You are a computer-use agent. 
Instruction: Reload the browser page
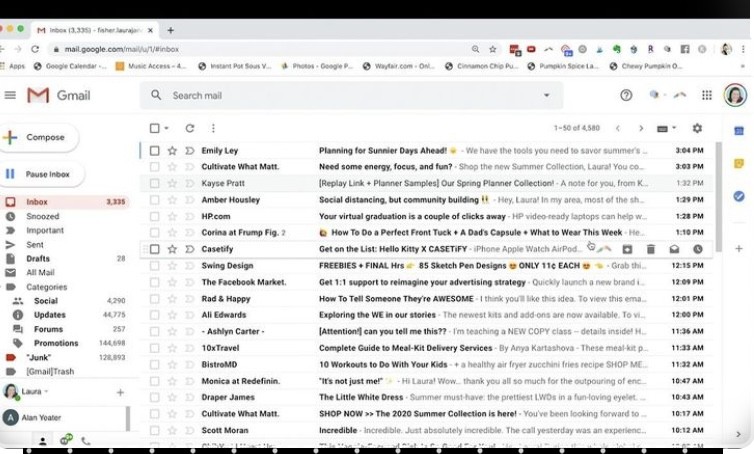[35, 49]
